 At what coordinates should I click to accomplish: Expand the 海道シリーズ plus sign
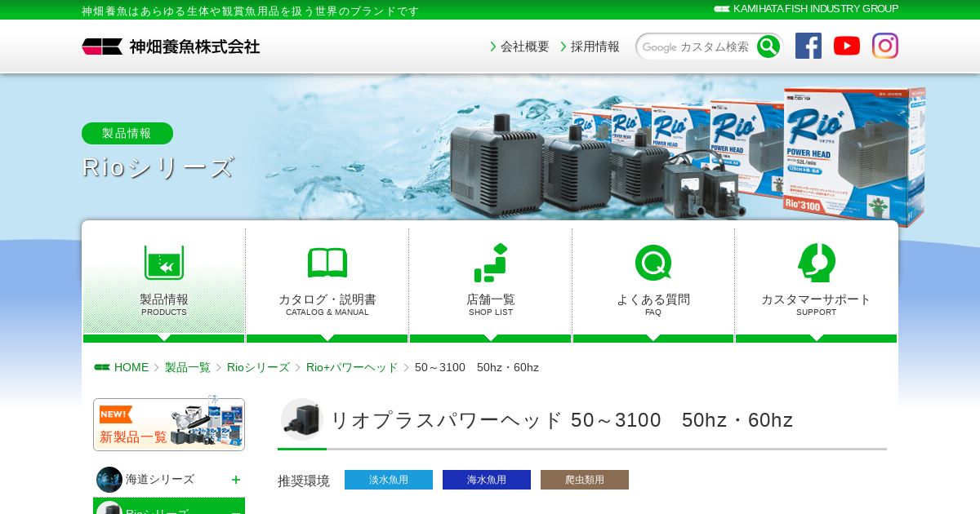[236, 480]
